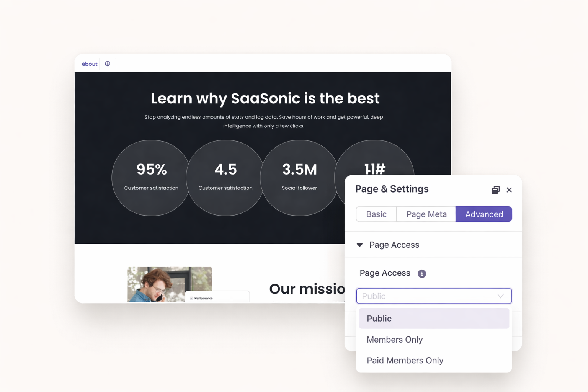The image size is (588, 392).
Task: Click the about page label
Action: pyautogui.click(x=89, y=64)
